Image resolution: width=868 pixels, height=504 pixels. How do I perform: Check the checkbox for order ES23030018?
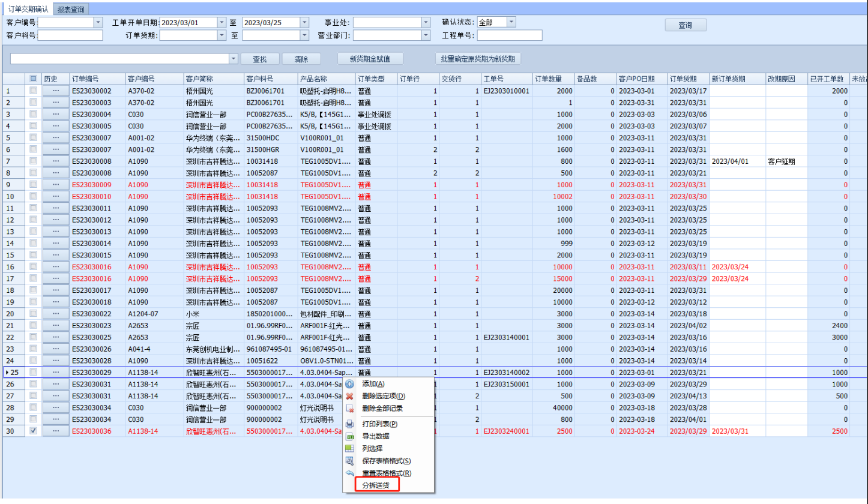tap(34, 302)
